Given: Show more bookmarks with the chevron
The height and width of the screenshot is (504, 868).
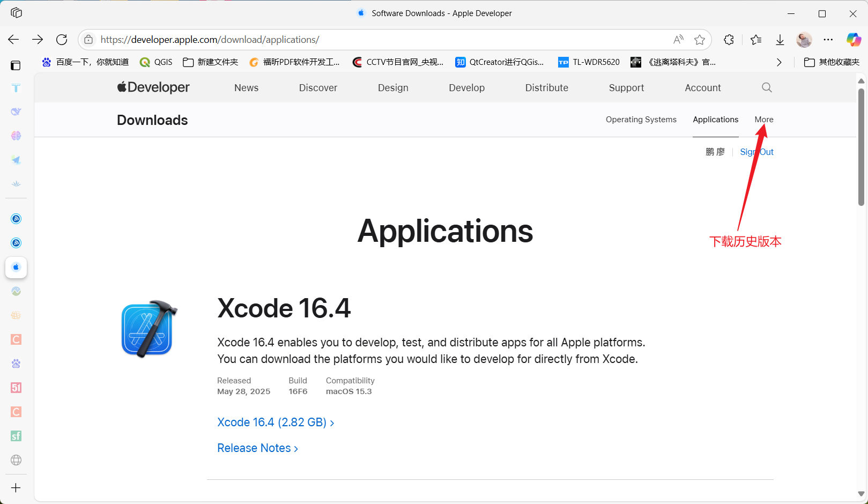Looking at the screenshot, I should tap(779, 62).
